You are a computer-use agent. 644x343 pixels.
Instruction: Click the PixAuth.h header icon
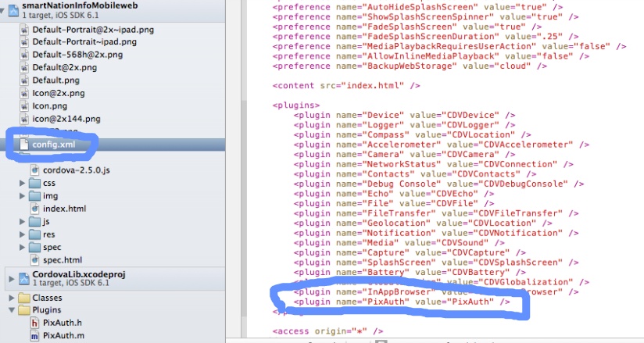pos(35,323)
